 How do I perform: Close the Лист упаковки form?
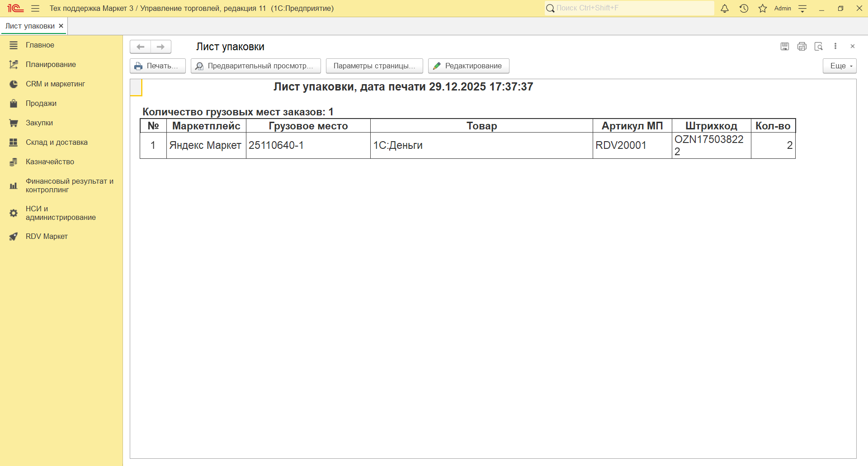pyautogui.click(x=853, y=46)
